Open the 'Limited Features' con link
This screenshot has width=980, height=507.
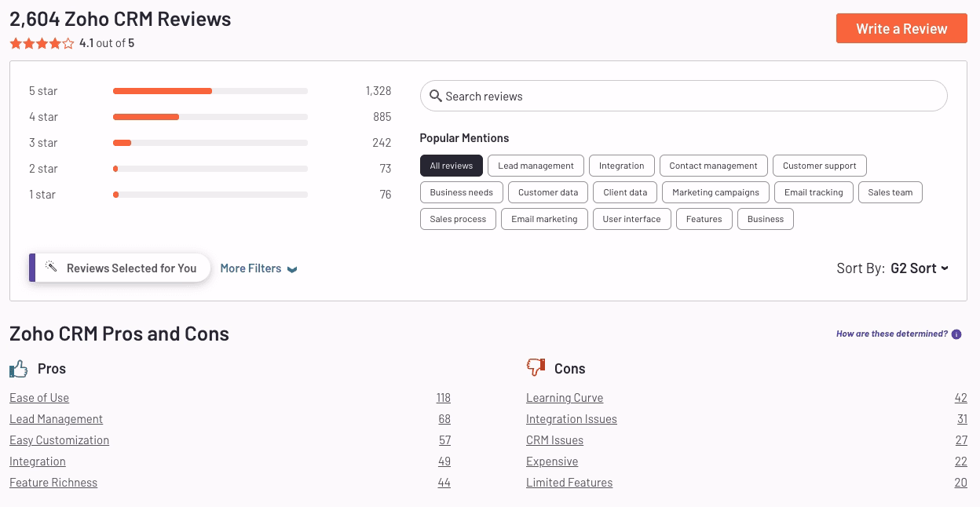[x=569, y=483]
